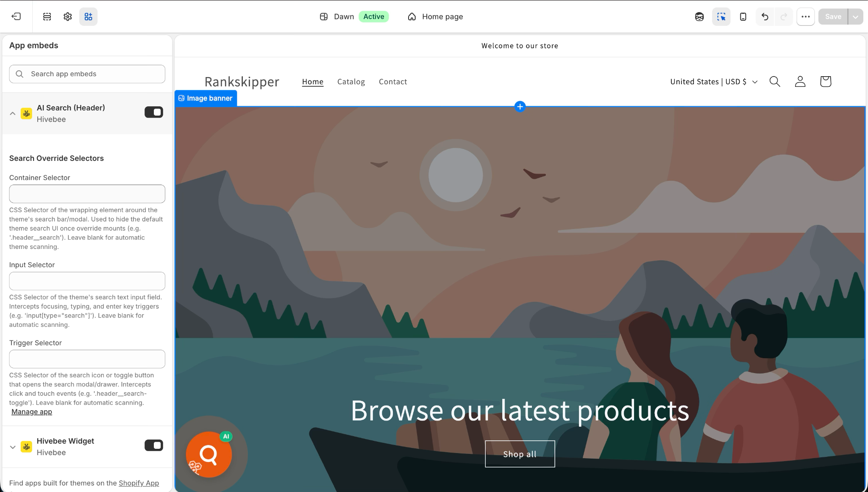
Task: Click the Rankskipper store logo
Action: [x=242, y=82]
